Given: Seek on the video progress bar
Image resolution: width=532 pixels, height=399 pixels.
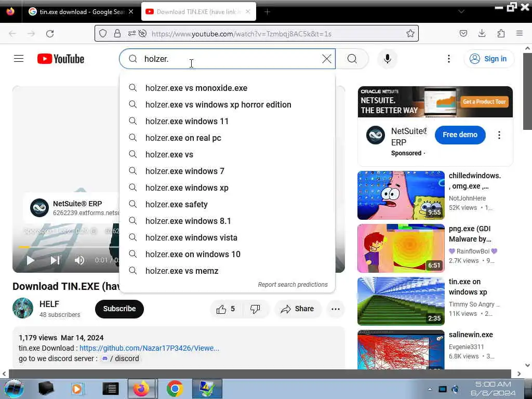Looking at the screenshot, I should 69,247.
